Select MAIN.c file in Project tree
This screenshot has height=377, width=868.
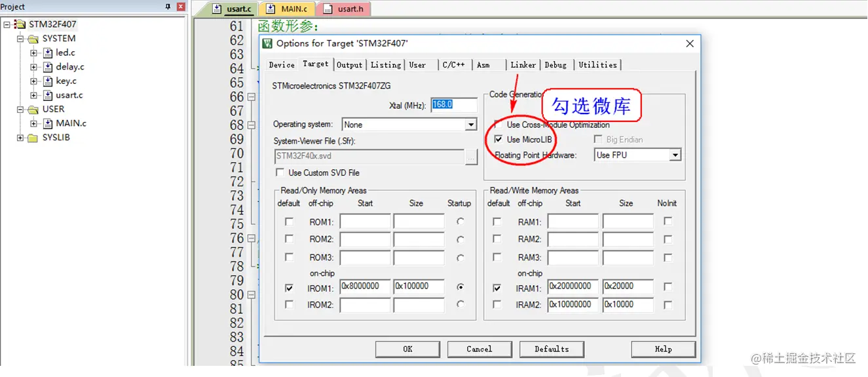point(71,123)
